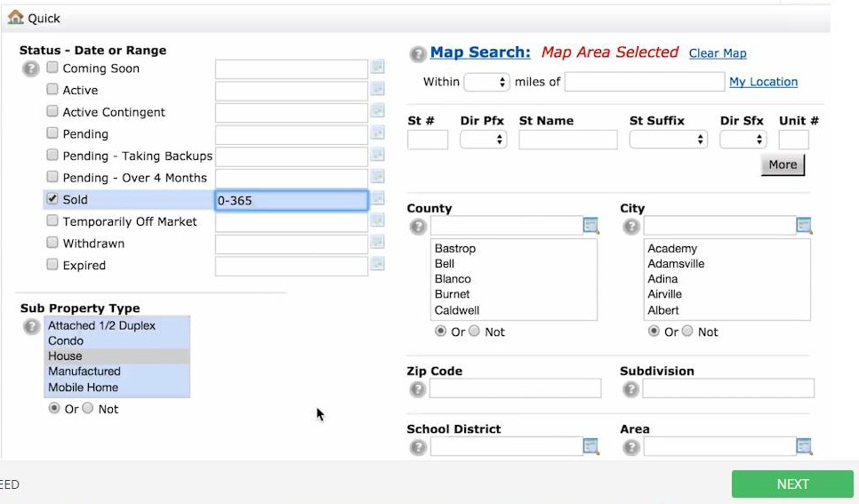Click the Quick house icon
The width and height of the screenshot is (859, 504).
pyautogui.click(x=15, y=18)
